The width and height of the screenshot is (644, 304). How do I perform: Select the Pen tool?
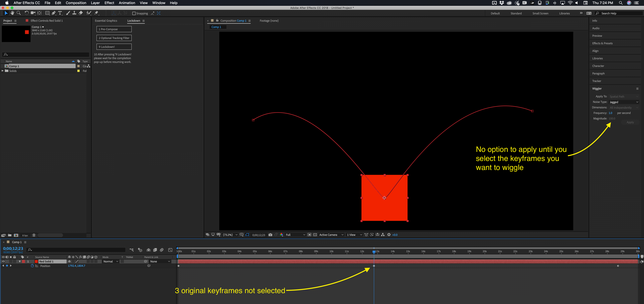coord(53,13)
